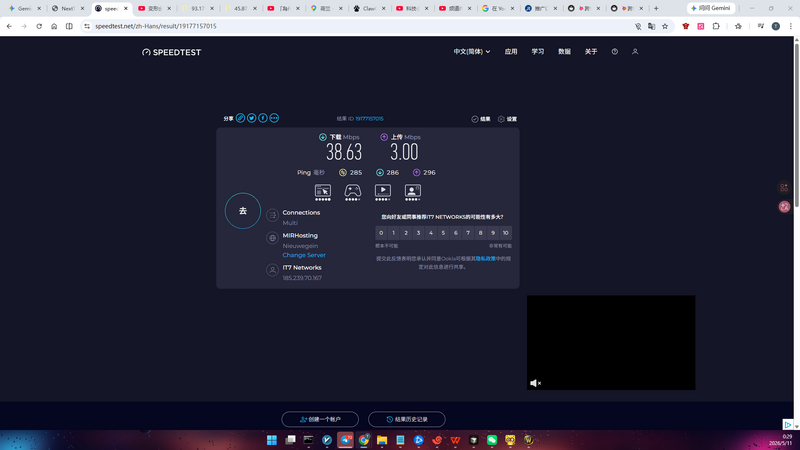
Task: Copy result link via share link icon
Action: (240, 118)
